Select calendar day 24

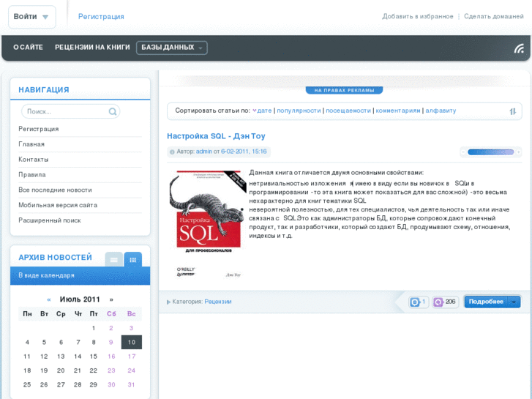click(x=131, y=371)
